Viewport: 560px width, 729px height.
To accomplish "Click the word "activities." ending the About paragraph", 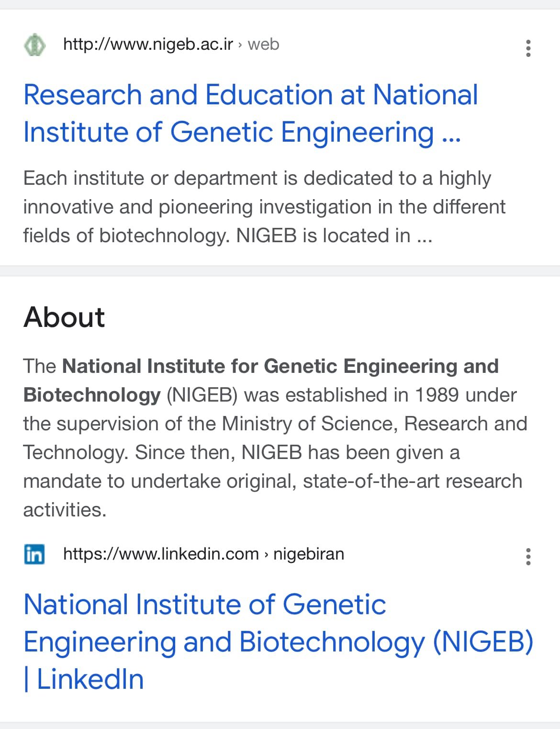I will click(65, 510).
